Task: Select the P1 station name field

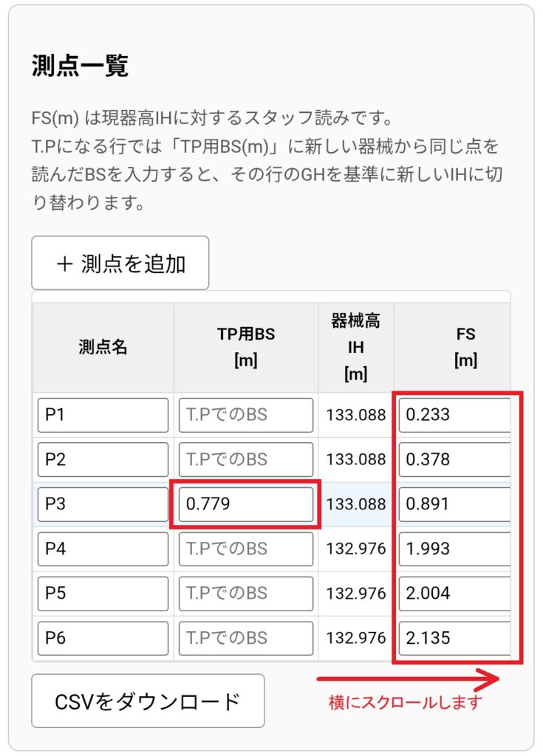Action: point(103,415)
